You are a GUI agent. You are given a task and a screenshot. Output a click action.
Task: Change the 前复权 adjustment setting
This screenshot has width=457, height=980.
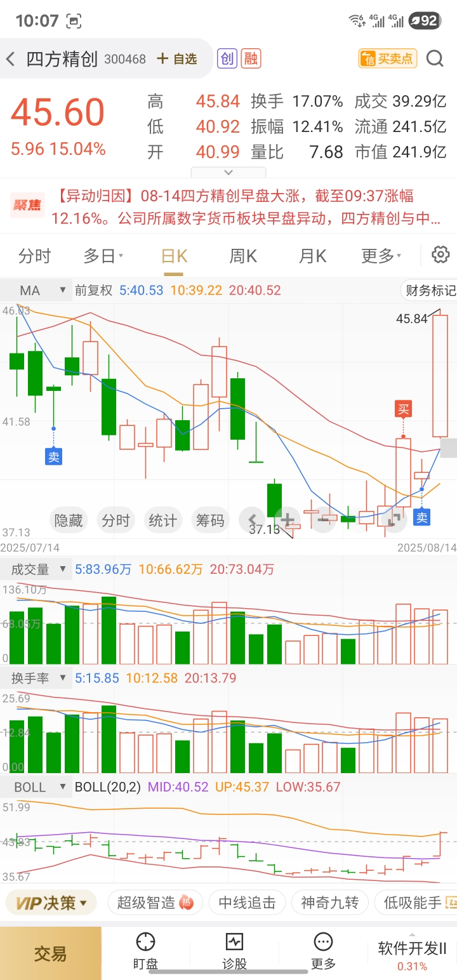coord(93,291)
